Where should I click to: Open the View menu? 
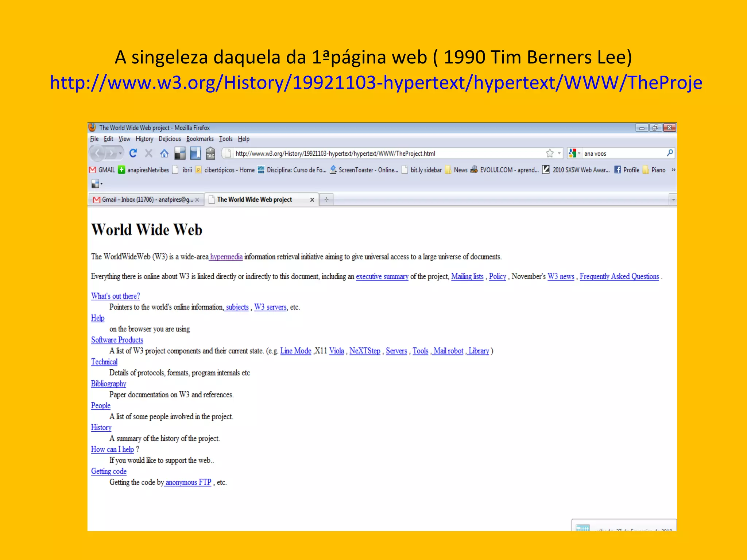tap(124, 139)
